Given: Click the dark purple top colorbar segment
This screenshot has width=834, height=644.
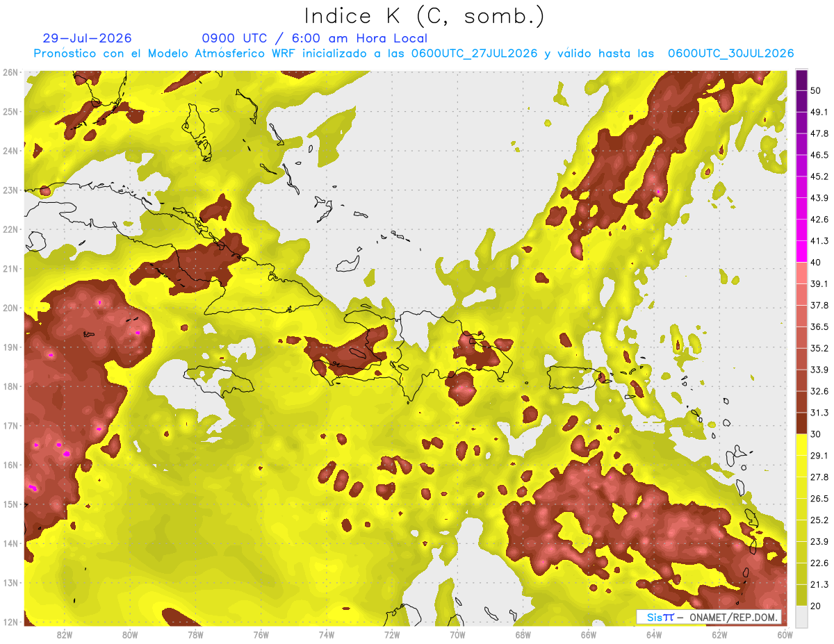Looking at the screenshot, I should pos(801,80).
